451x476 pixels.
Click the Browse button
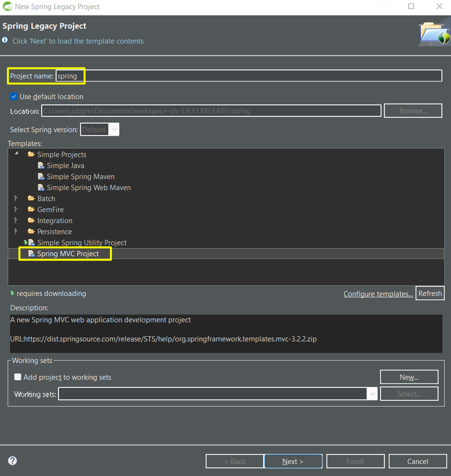pos(413,111)
